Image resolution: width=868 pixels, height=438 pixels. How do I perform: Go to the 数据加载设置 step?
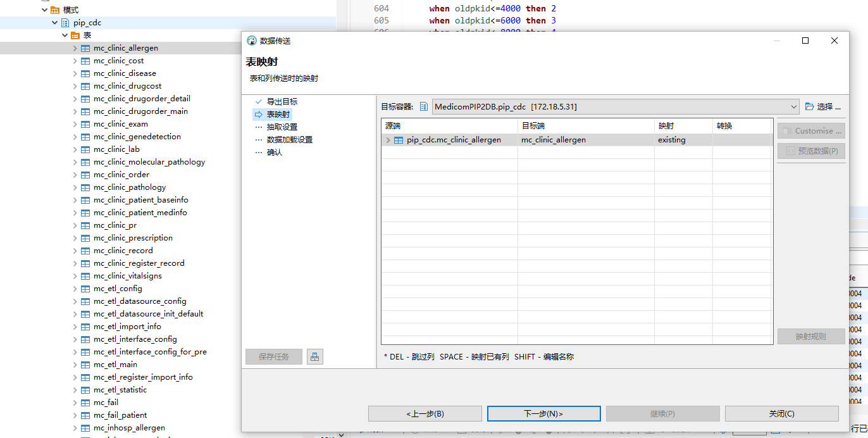click(289, 140)
